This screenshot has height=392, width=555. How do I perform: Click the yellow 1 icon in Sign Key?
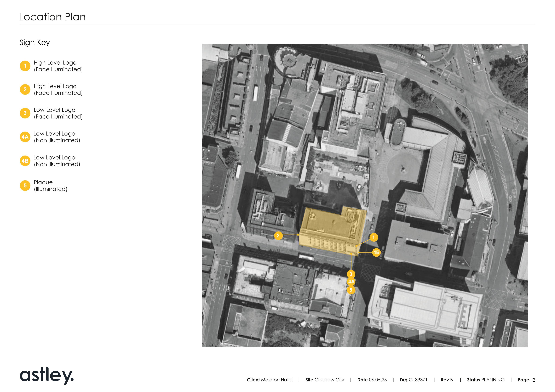click(25, 66)
